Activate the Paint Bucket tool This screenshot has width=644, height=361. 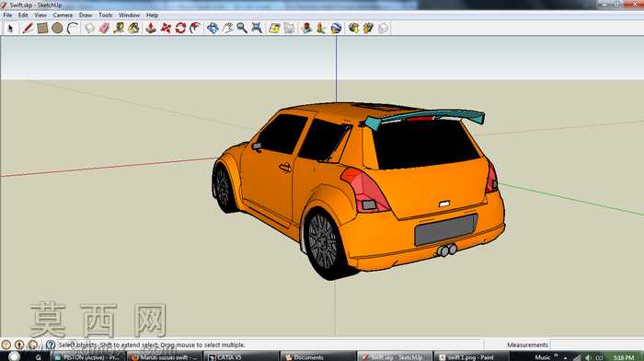point(134,28)
